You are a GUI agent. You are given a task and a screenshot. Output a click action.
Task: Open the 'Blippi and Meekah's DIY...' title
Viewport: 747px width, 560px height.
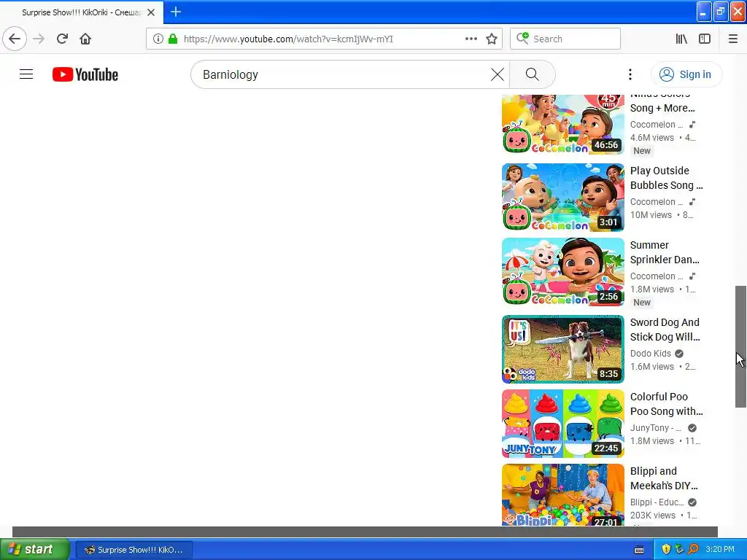(664, 478)
